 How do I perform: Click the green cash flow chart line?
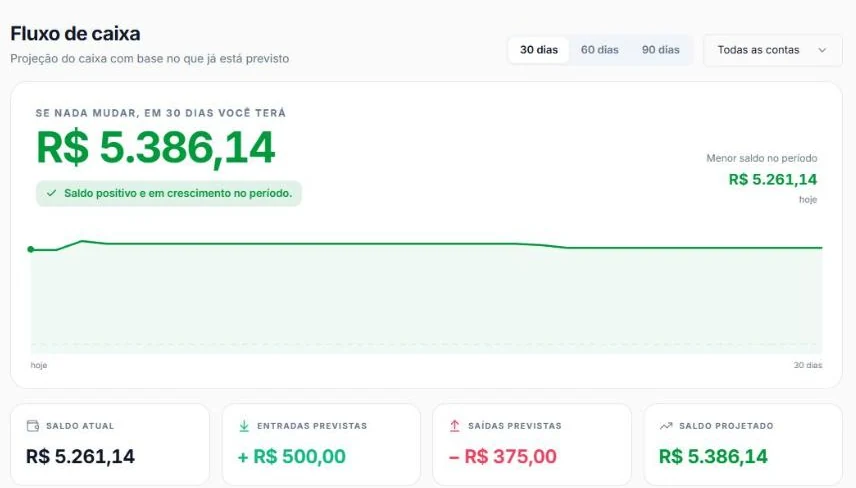(x=426, y=244)
